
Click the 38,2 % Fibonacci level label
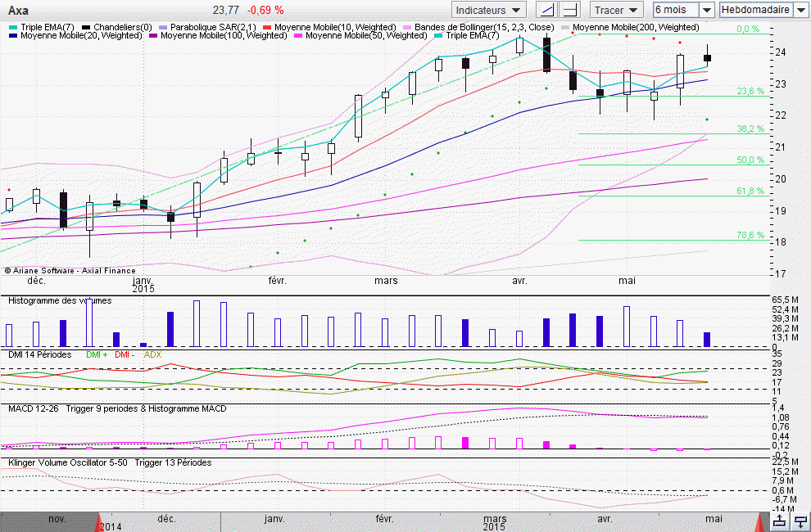click(750, 128)
